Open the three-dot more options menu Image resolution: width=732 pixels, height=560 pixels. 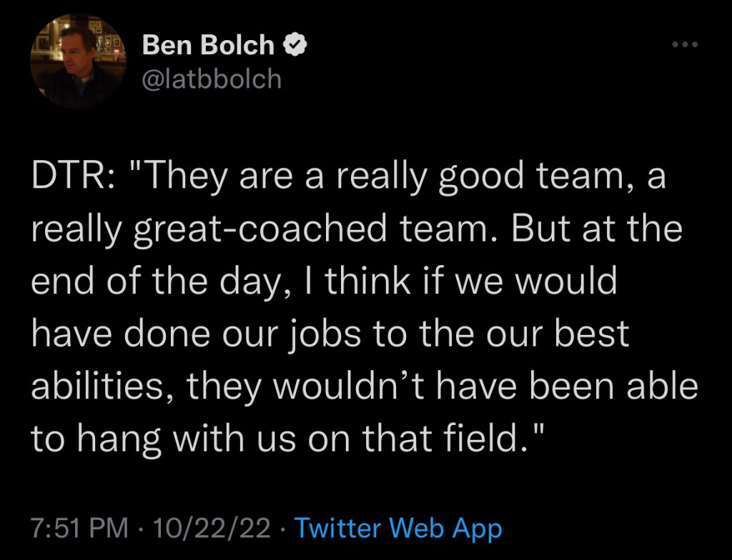click(684, 45)
